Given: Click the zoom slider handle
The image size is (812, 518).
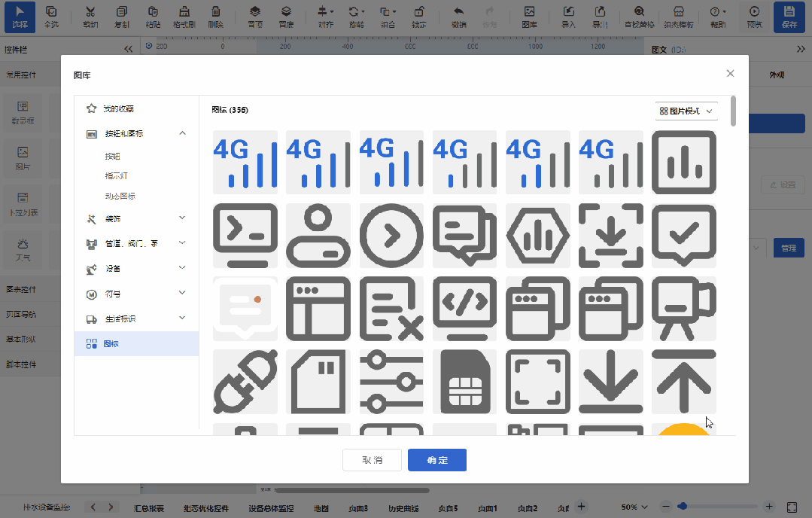Looking at the screenshot, I should tap(683, 506).
